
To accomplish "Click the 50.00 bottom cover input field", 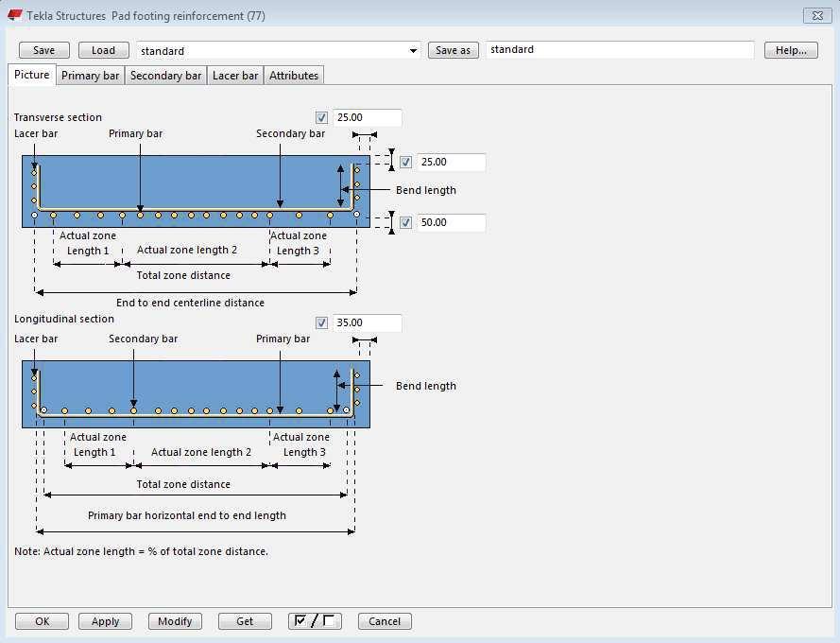I will [x=451, y=222].
